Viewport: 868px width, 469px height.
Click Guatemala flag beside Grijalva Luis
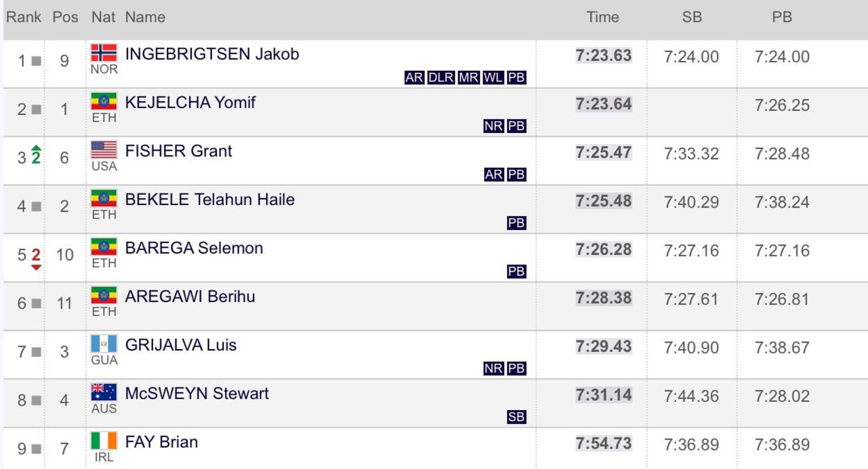pos(104,344)
